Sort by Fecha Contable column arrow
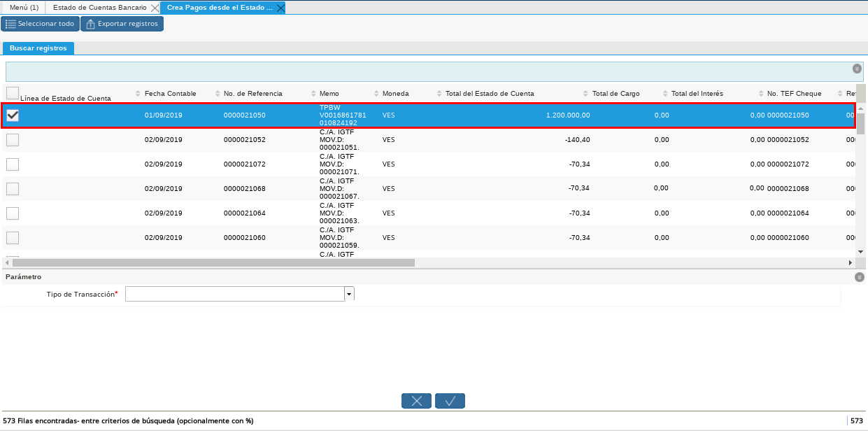The image size is (868, 431). coord(138,94)
